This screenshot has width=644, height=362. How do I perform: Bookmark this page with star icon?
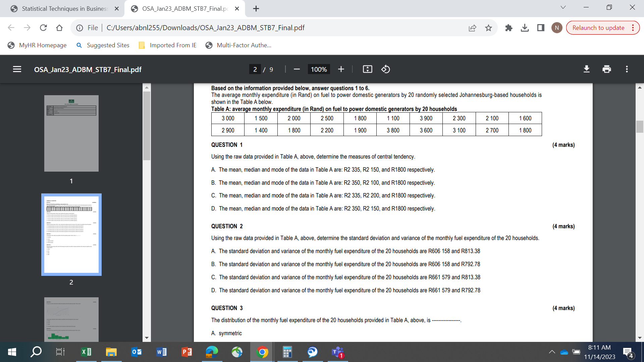488,28
